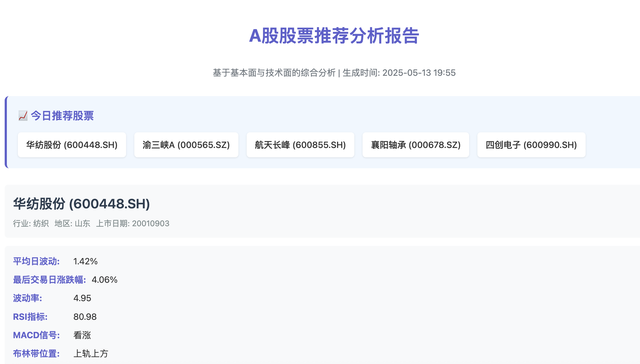Click the 华纺股份 (600448.SH) detail heading
Screen dimensions: 640x364
82,204
